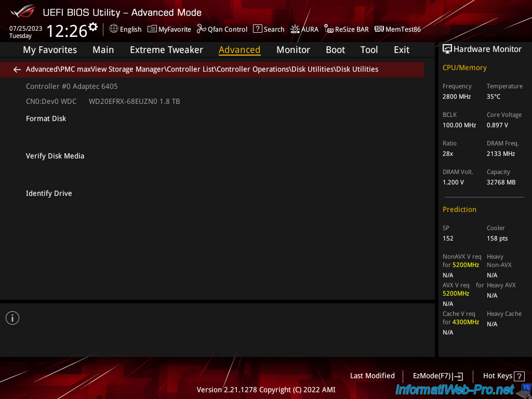
Task: Click BCLK value 100.00 MHz
Action: click(459, 125)
